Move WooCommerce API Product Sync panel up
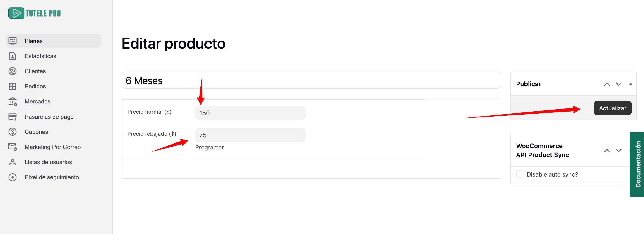 [x=607, y=151]
